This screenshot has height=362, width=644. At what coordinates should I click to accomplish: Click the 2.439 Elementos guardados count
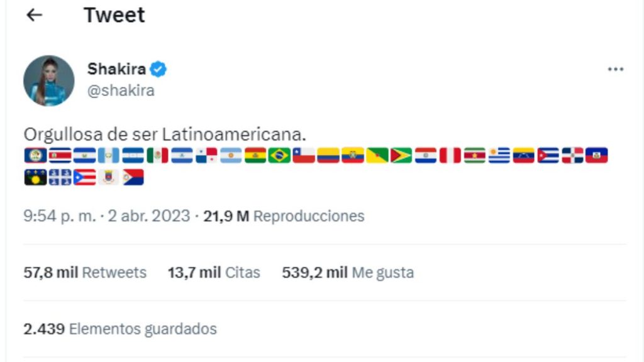119,329
